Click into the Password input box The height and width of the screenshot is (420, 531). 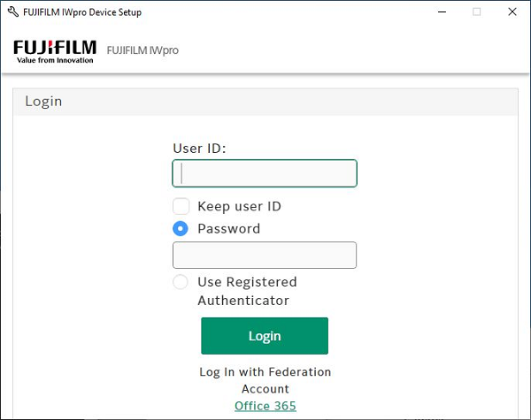(x=265, y=256)
